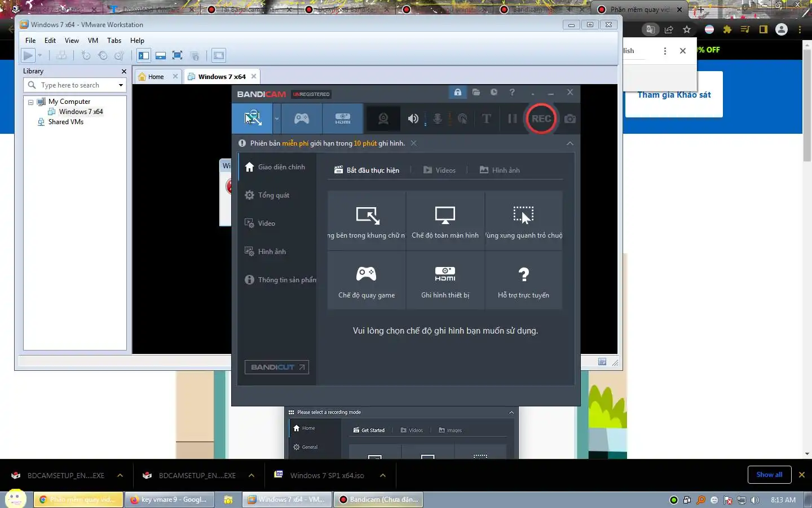Click Show all downloads button

tap(769, 475)
